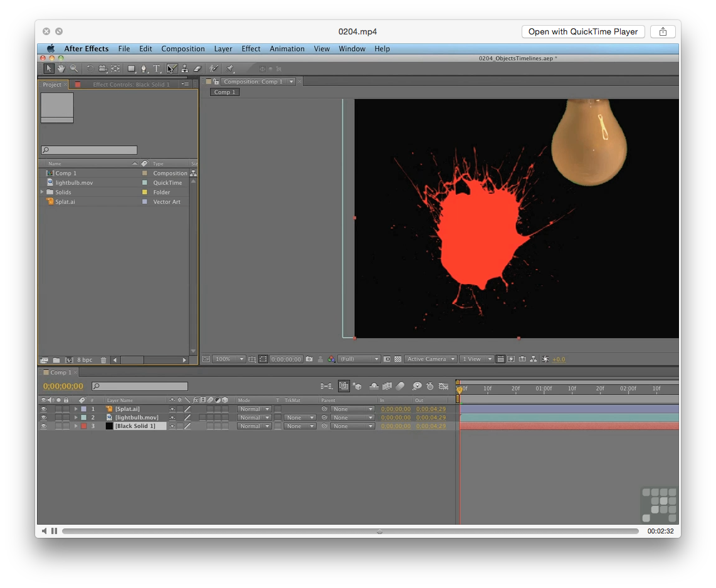Expand the Solids folder
716x588 pixels.
point(43,192)
